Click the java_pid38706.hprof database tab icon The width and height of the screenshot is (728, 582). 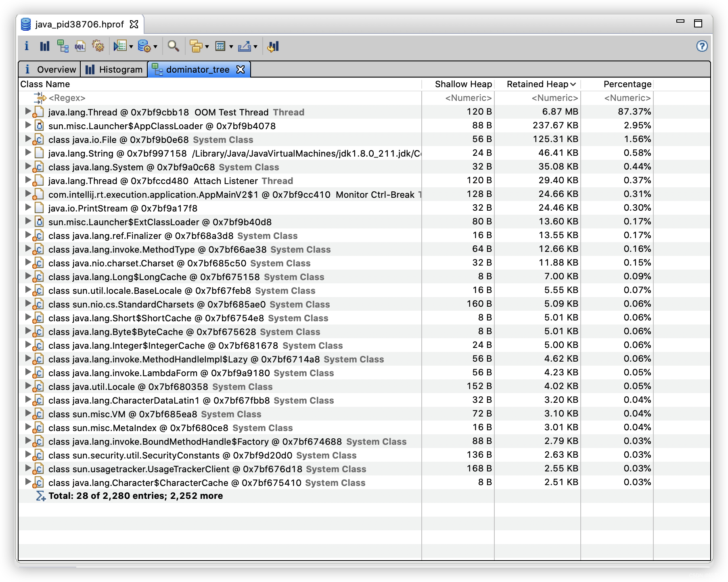point(26,24)
